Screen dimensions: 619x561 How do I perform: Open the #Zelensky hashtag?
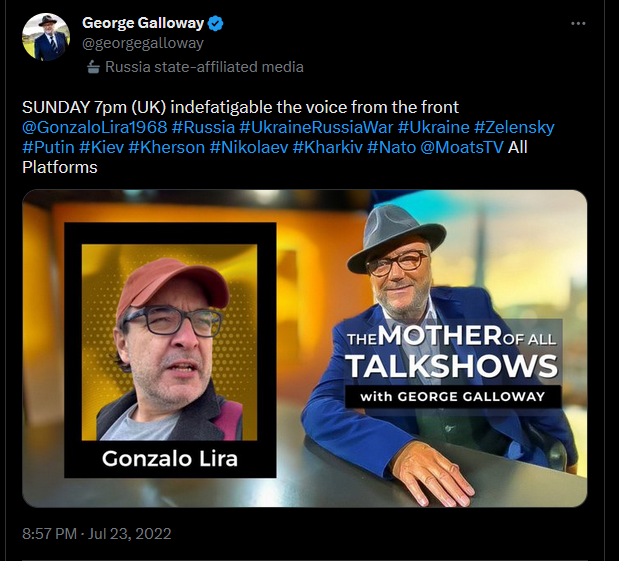click(x=514, y=128)
